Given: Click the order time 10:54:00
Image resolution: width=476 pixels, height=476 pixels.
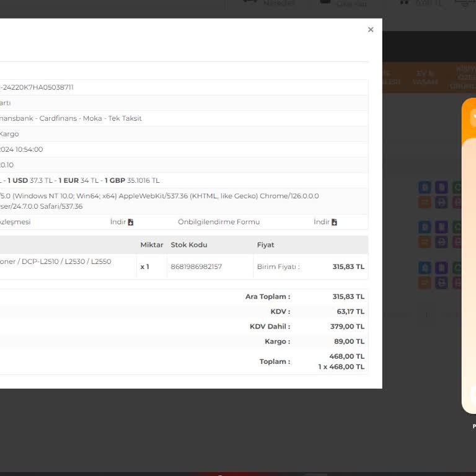Looking at the screenshot, I should point(29,149).
